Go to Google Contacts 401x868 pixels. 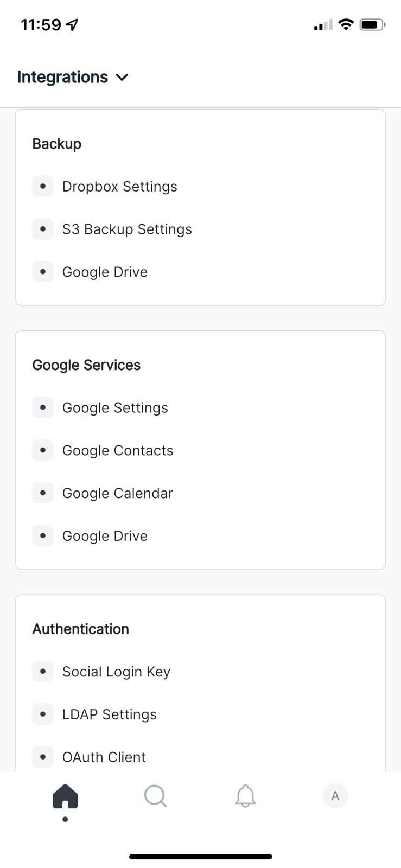pos(118,450)
